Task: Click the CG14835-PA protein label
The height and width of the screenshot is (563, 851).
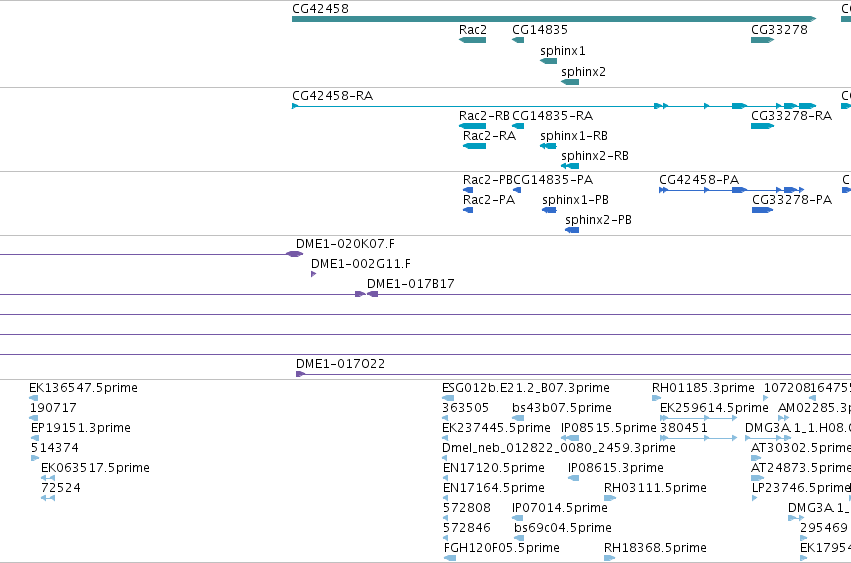Action: (552, 180)
